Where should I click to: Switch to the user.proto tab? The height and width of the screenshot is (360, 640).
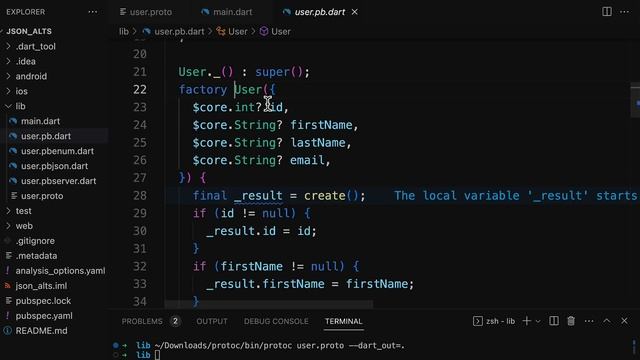click(146, 12)
